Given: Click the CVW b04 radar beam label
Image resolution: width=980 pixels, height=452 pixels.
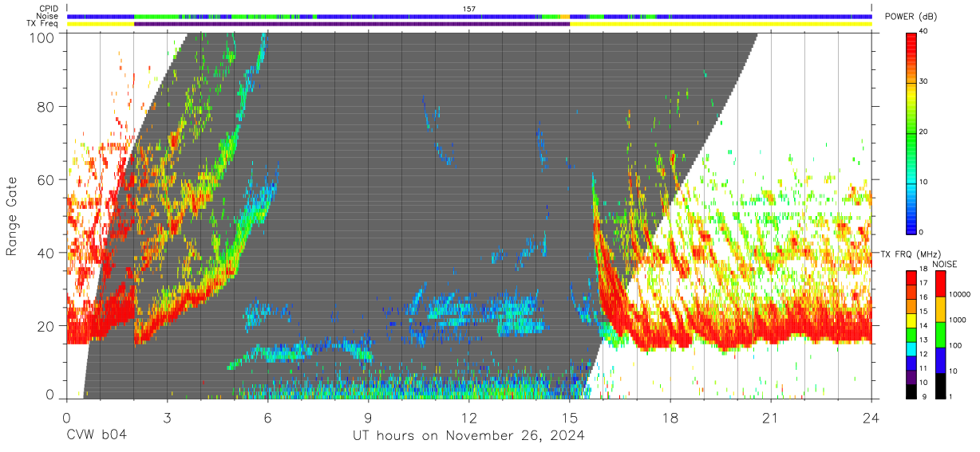Looking at the screenshot, I should click(x=97, y=435).
